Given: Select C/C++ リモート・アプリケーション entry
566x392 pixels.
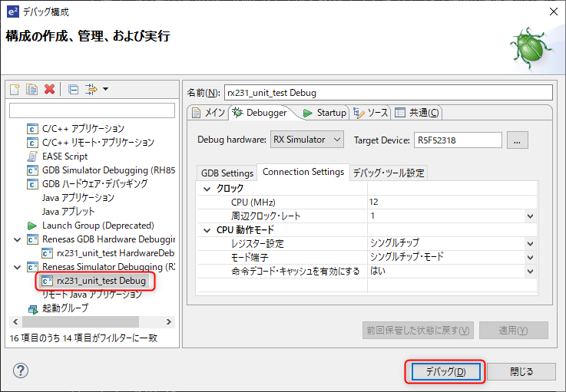Looking at the screenshot, I should coord(98,143).
